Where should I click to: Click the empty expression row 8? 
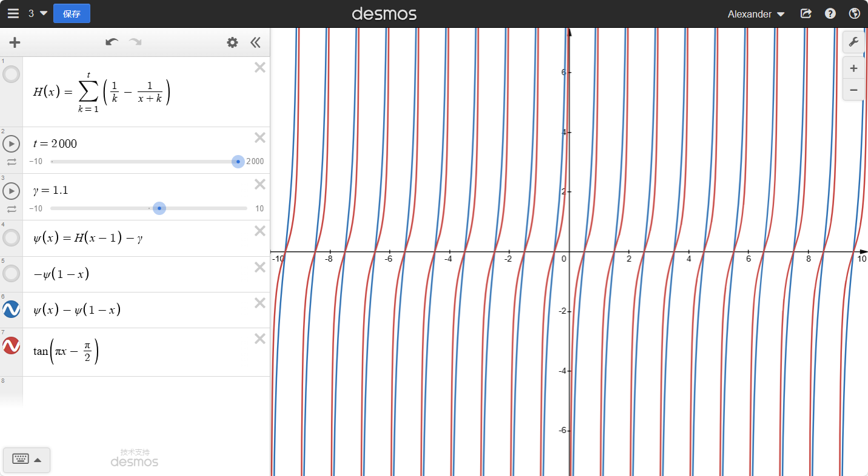click(135, 391)
